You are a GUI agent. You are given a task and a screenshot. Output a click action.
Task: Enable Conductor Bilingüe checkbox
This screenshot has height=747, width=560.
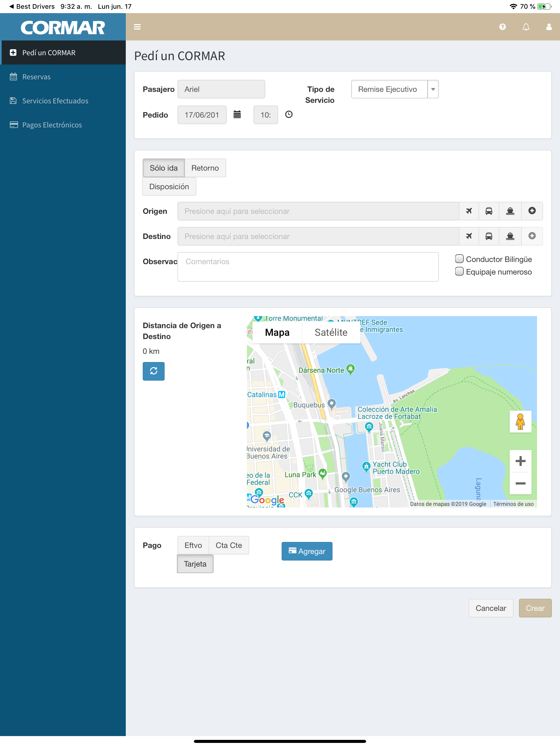[x=459, y=259]
